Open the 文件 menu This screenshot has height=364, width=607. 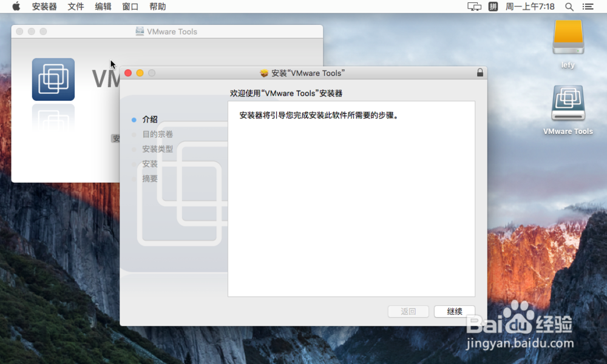pos(75,7)
